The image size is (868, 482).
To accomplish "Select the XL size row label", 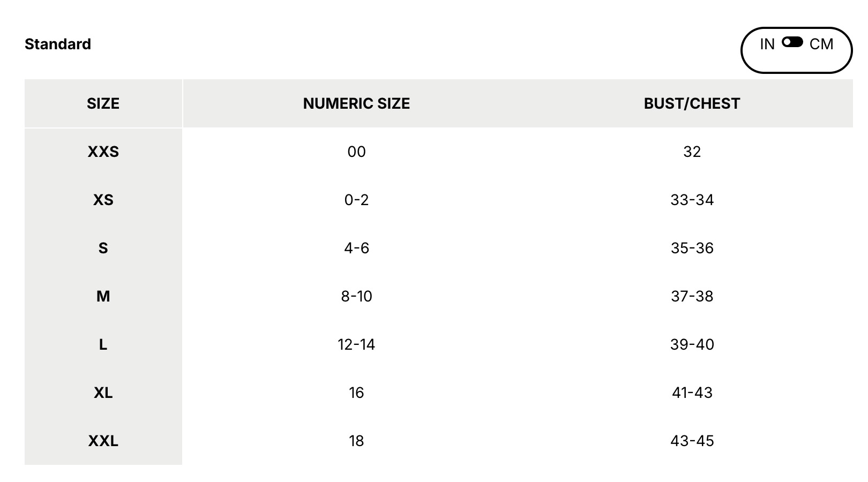I will [x=103, y=393].
